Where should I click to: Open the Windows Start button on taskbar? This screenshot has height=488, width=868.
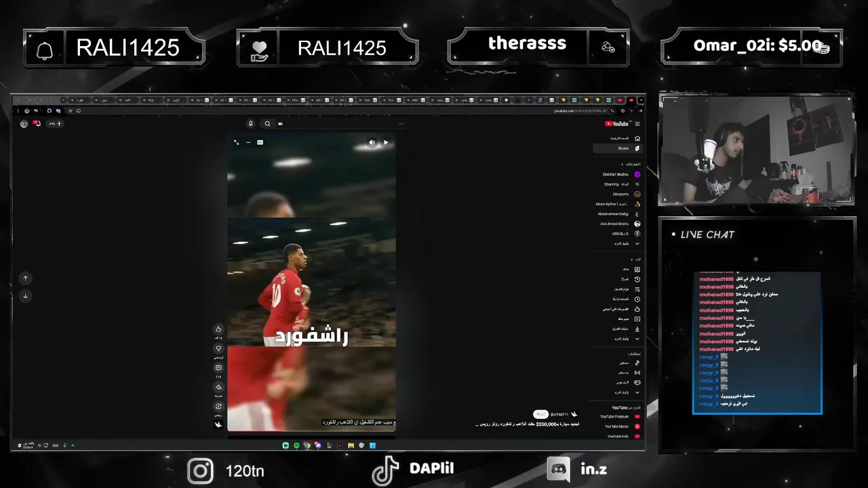pyautogui.click(x=372, y=445)
